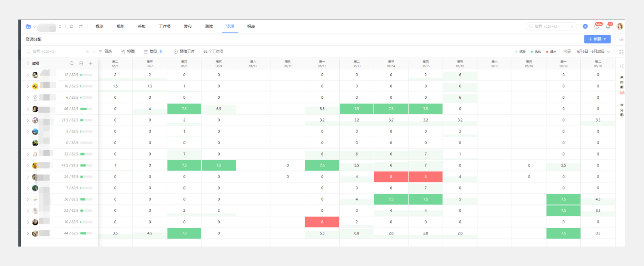
Task: Expand the member row showing 46 / 82.5
Action: [28, 109]
